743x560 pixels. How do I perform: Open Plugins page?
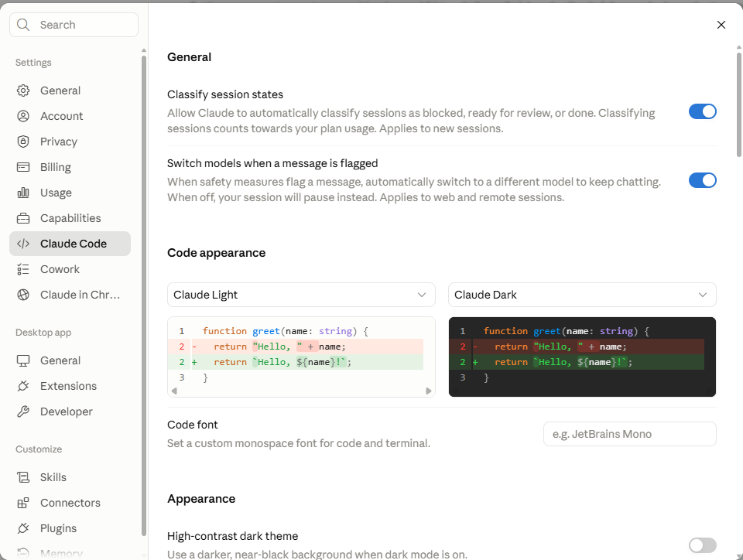70,528
